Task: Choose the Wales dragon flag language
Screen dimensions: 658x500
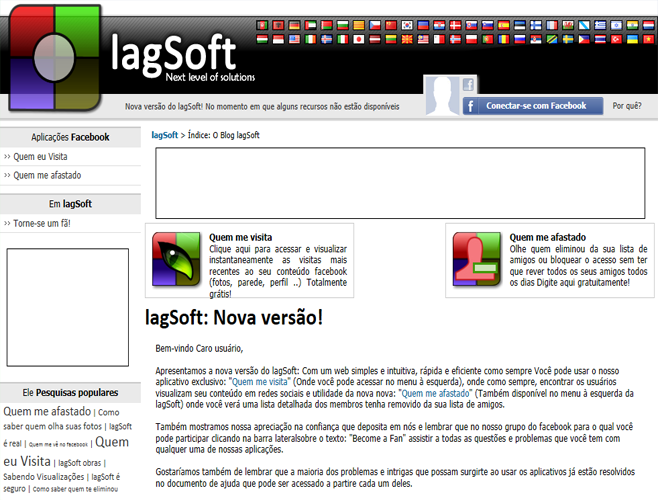Action: [568, 24]
